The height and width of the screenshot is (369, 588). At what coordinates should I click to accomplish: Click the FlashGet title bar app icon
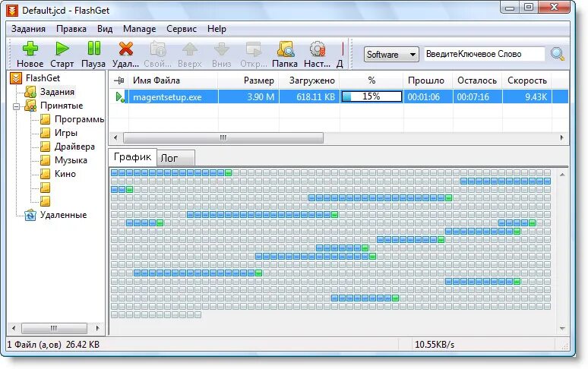coord(12,11)
